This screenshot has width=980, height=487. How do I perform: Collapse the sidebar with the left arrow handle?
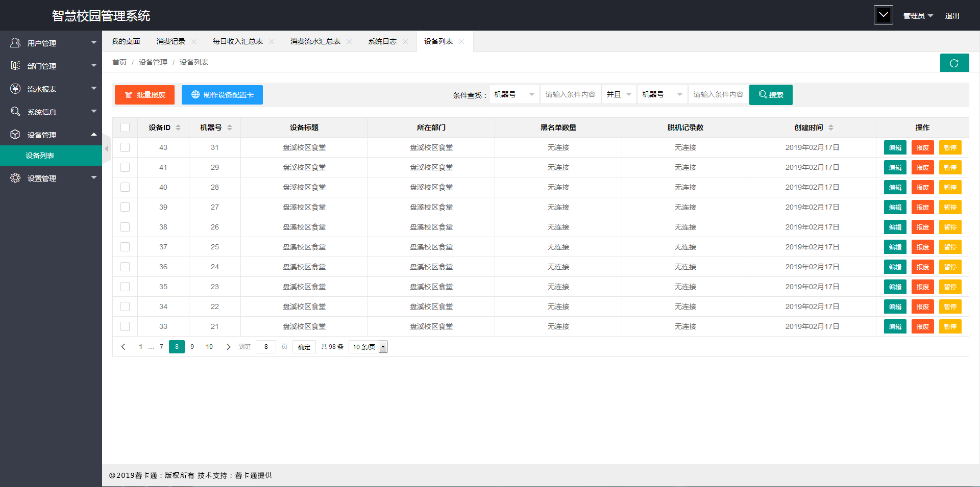click(x=106, y=148)
